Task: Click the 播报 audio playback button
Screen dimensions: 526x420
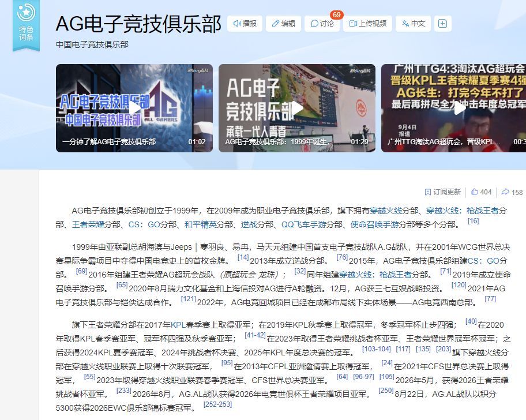Action: [245, 24]
